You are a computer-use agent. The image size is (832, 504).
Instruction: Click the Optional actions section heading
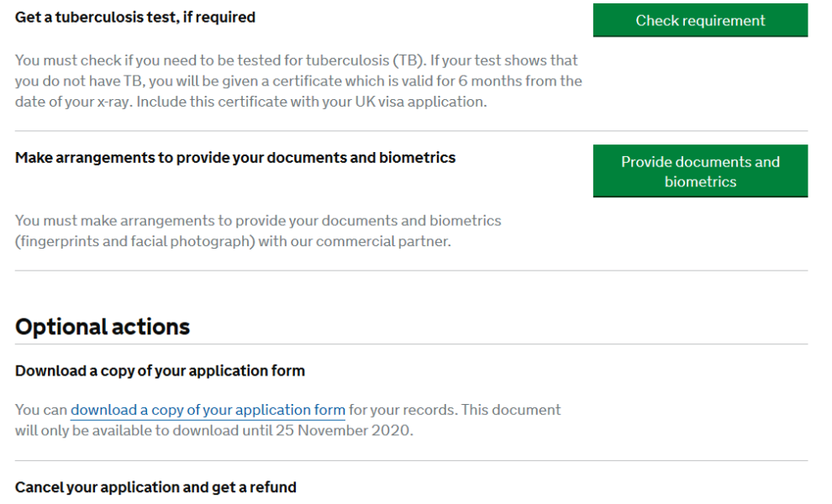tap(103, 327)
